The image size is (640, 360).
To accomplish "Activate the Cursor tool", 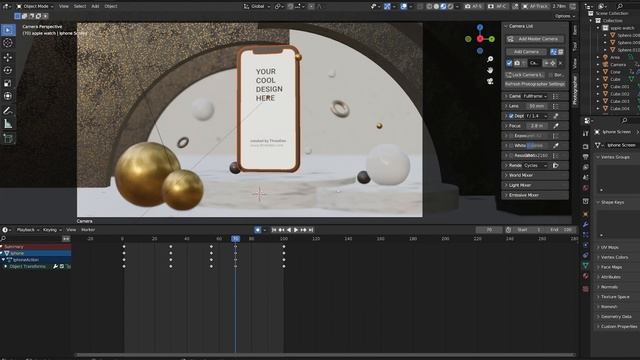I will pyautogui.click(x=8, y=43).
